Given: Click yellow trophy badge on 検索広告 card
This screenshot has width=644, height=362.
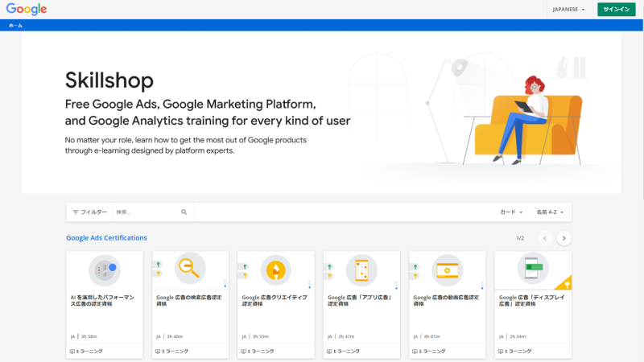Looking at the screenshot, I should 158,274.
